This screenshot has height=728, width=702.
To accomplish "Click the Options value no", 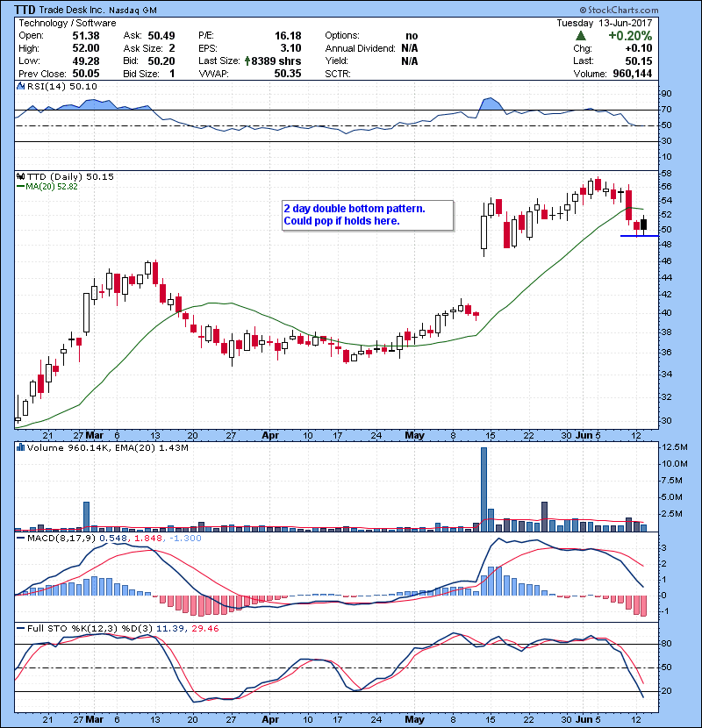I will (412, 36).
